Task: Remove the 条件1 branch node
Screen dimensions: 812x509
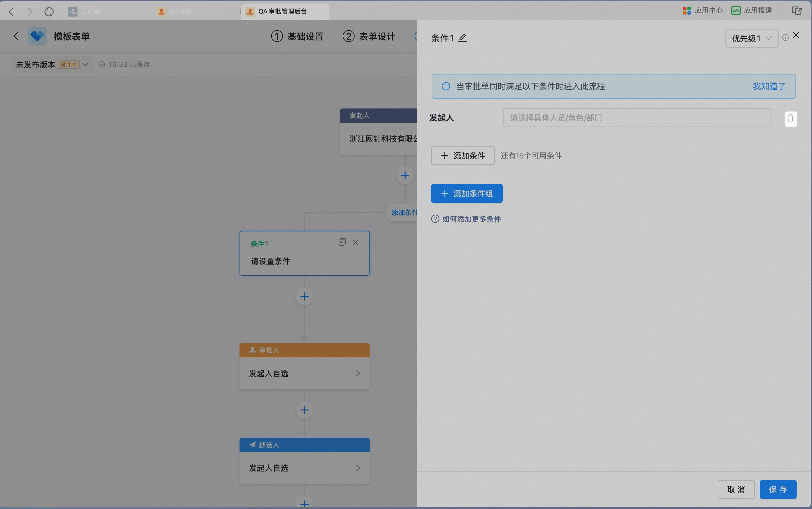Action: click(x=355, y=242)
